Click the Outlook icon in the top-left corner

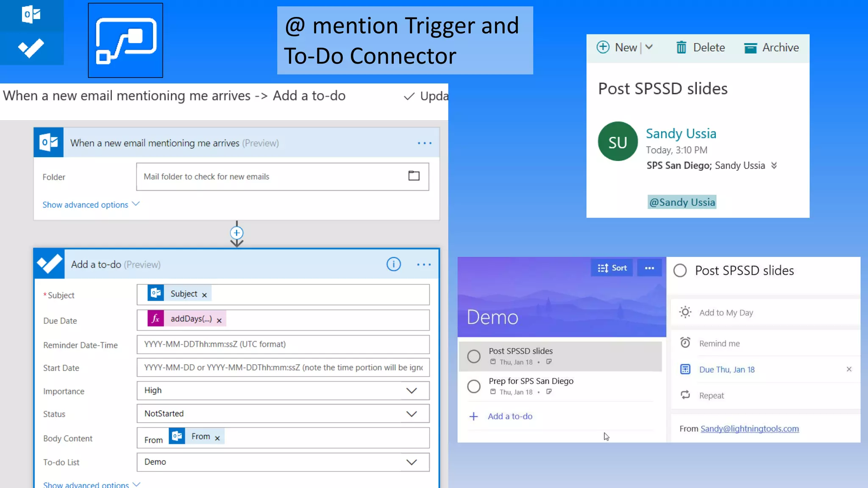point(31,15)
